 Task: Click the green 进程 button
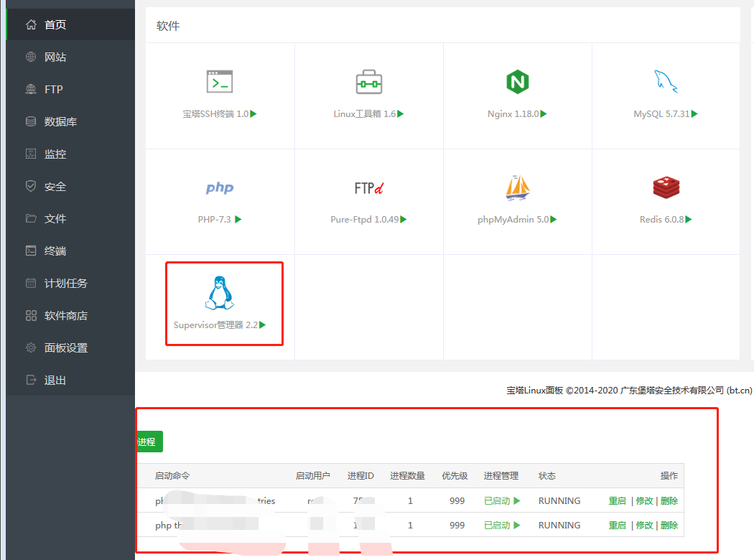click(x=148, y=442)
